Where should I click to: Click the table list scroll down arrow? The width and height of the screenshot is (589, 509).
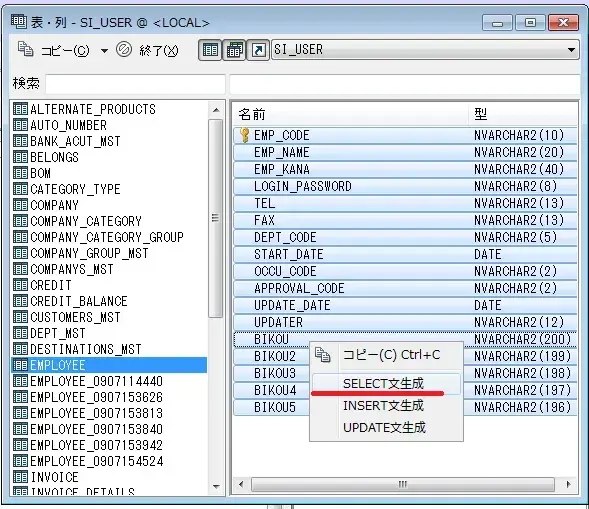216,486
